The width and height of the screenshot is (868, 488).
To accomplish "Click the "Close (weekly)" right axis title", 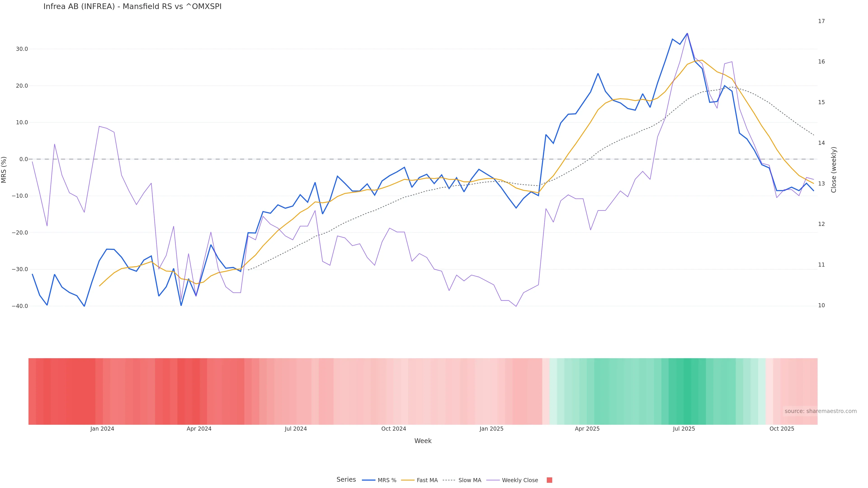I will pos(834,170).
